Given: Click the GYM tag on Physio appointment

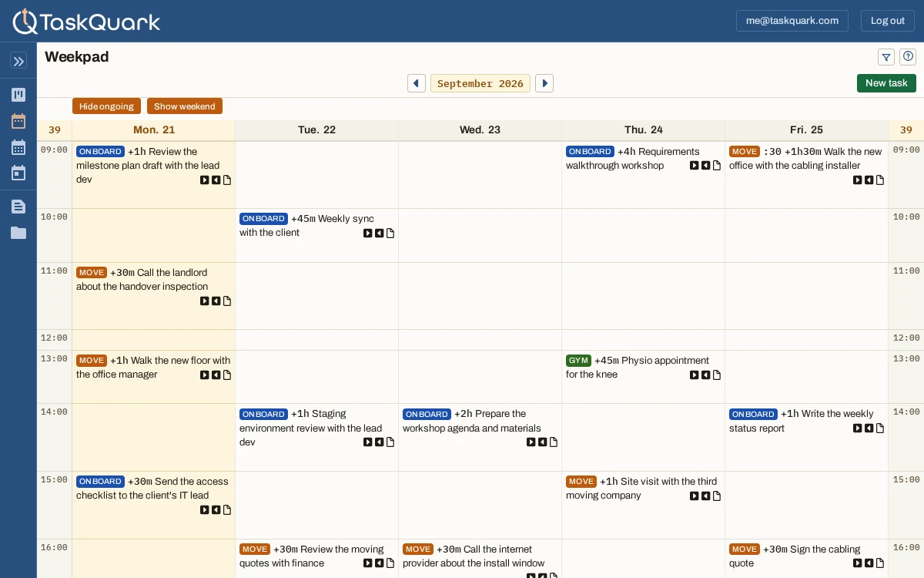Looking at the screenshot, I should 578,361.
